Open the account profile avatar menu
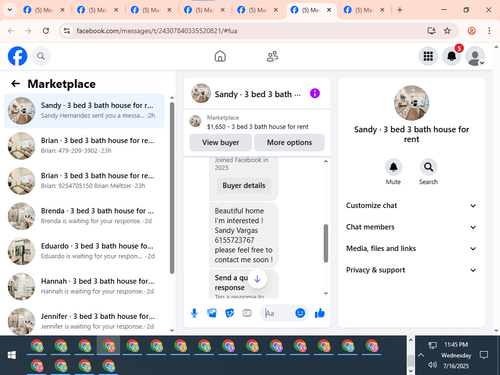500x375 pixels. point(475,56)
